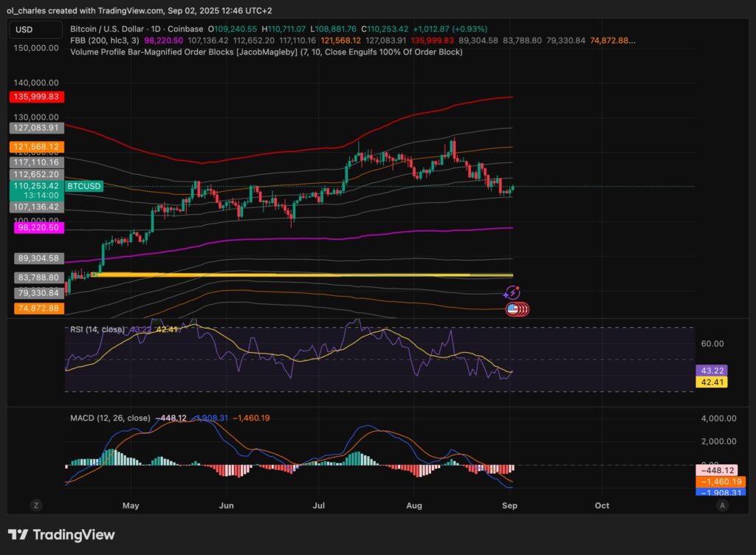Select the BTCUSD price label on the chart
This screenshot has height=555, width=756.
[x=83, y=187]
